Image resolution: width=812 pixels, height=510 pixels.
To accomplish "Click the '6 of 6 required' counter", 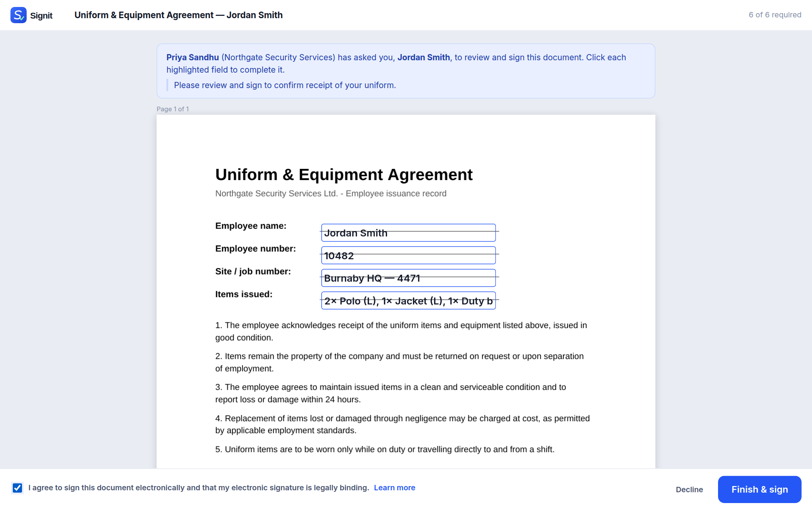I will 775,15.
